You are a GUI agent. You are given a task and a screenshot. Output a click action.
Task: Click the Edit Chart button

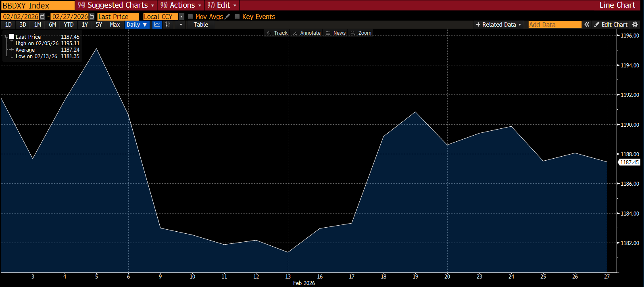(611, 25)
